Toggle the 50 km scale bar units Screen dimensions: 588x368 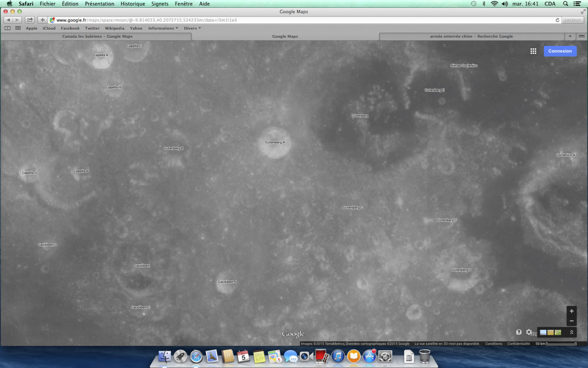click(556, 344)
